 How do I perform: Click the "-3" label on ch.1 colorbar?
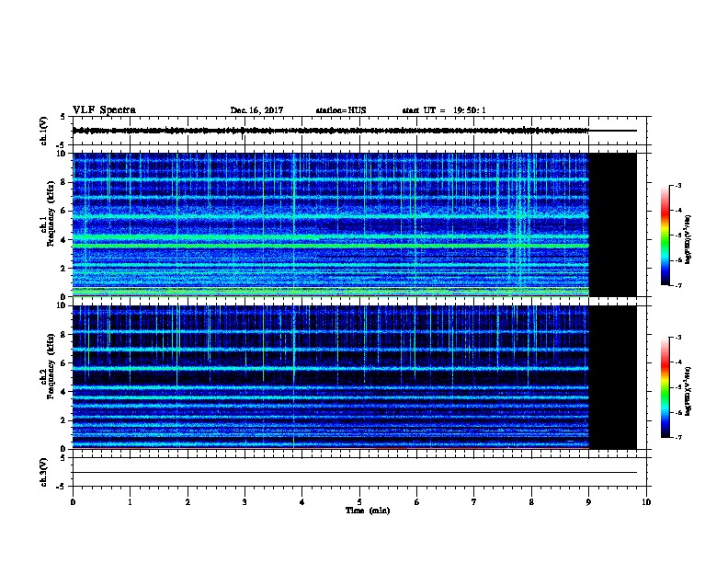pyautogui.click(x=677, y=185)
